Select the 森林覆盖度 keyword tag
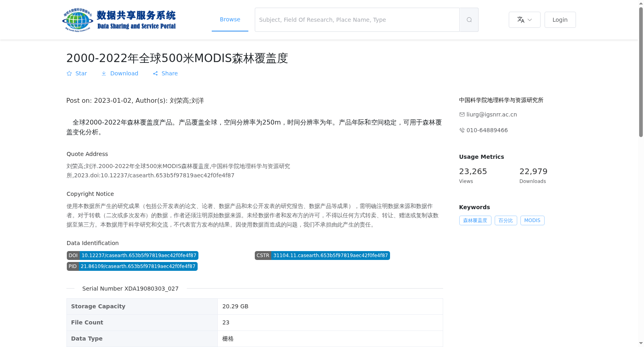Image resolution: width=644 pixels, height=347 pixels. [x=475, y=220]
